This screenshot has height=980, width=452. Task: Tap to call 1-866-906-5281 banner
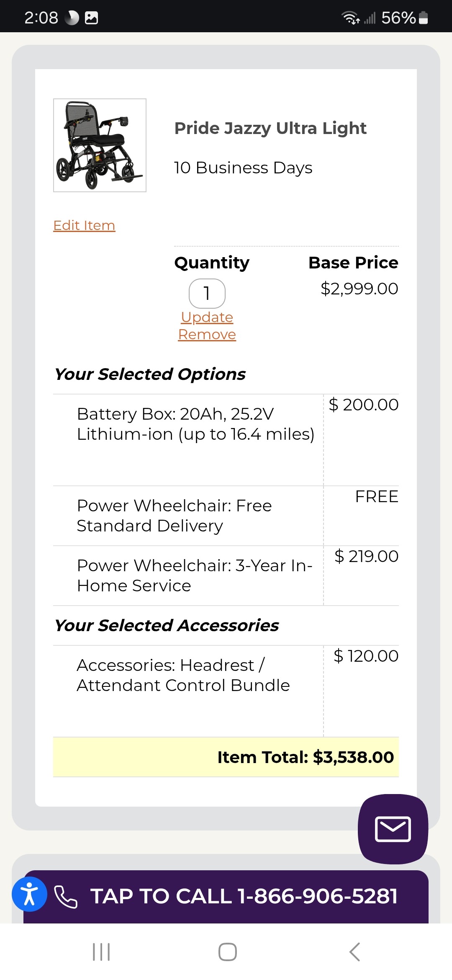(244, 896)
